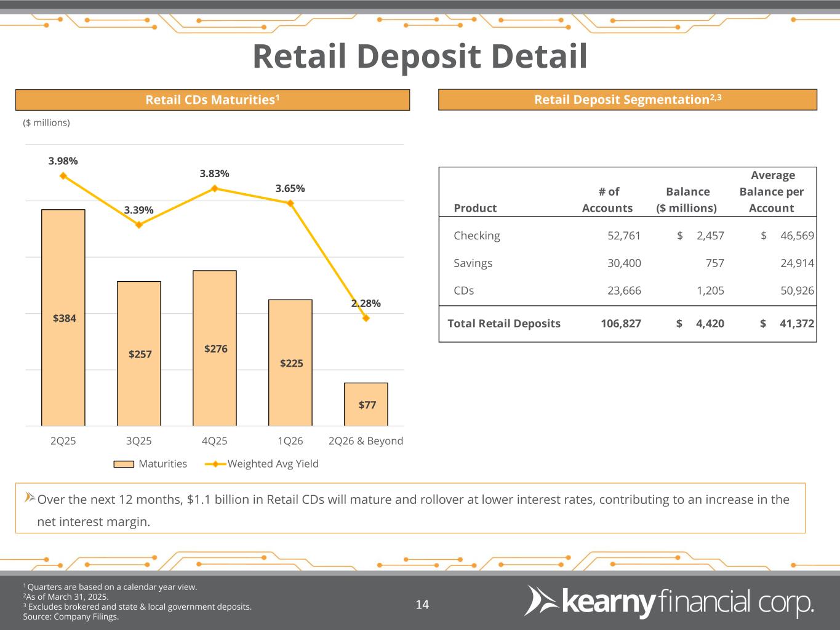840x630 pixels.
Task: Select the Total Retail Deposits row label
Action: [503, 324]
